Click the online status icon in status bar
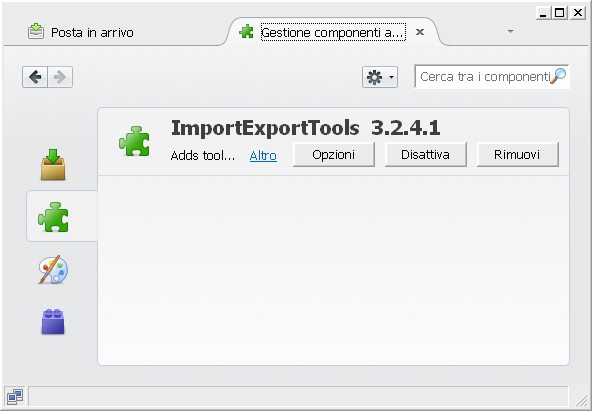The height and width of the screenshot is (411, 592). [15, 396]
